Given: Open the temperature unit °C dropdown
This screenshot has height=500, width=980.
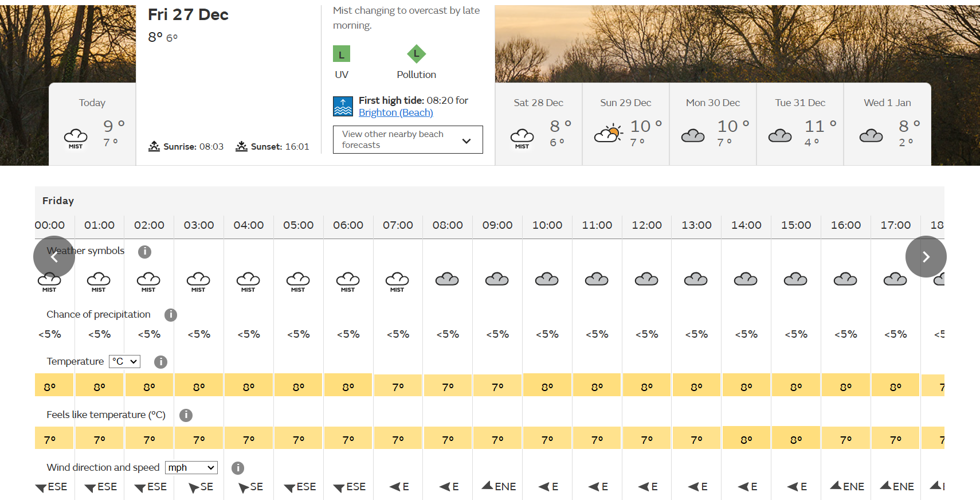Looking at the screenshot, I should 124,361.
